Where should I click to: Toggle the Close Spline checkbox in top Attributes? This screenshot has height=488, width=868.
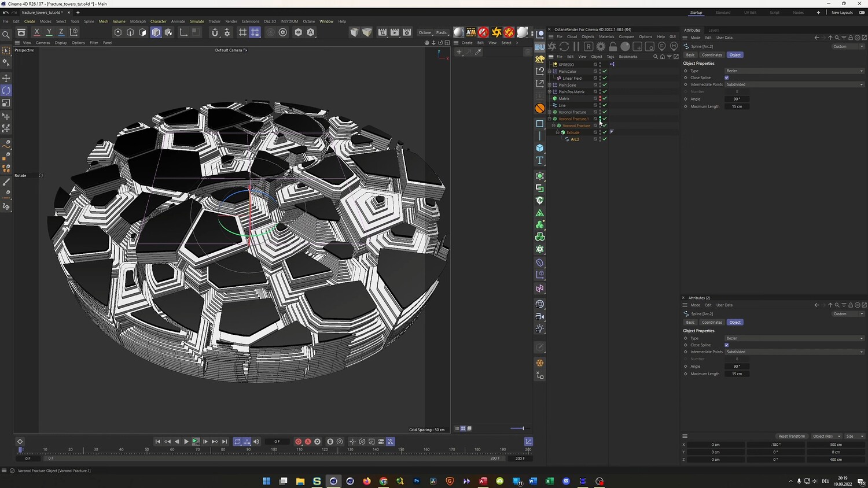coord(727,77)
